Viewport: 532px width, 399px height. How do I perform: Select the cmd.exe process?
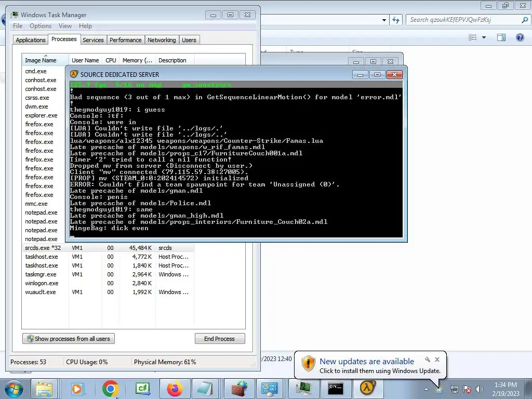coord(36,71)
